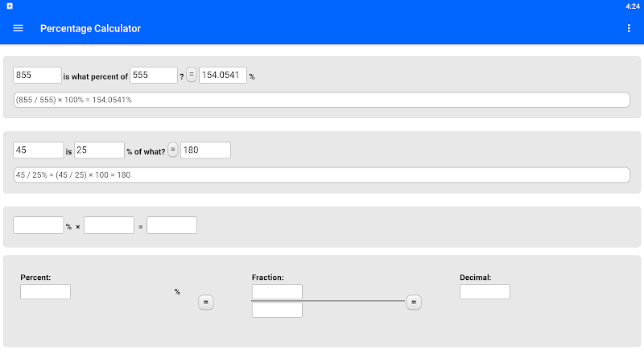Click equals button between Fraction and Decimal
The image size is (644, 362).
(x=414, y=302)
